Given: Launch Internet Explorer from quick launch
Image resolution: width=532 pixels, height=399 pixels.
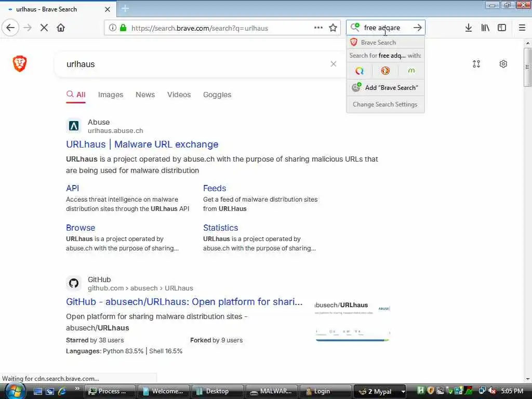Looking at the screenshot, I should click(x=62, y=391).
